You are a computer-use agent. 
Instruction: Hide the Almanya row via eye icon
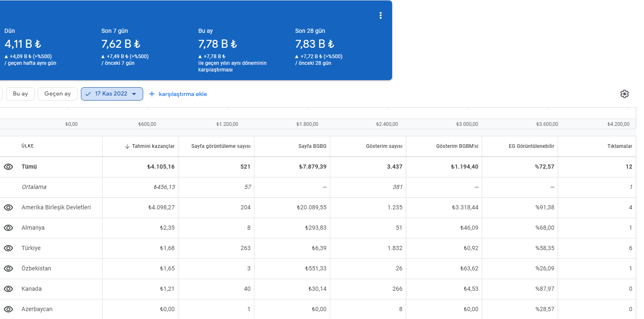(x=8, y=228)
